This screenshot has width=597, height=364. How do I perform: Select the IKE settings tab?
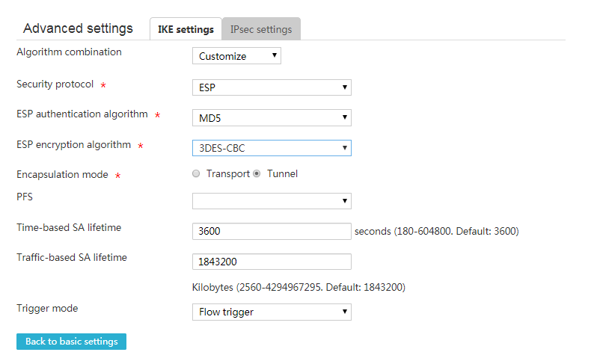pyautogui.click(x=186, y=29)
